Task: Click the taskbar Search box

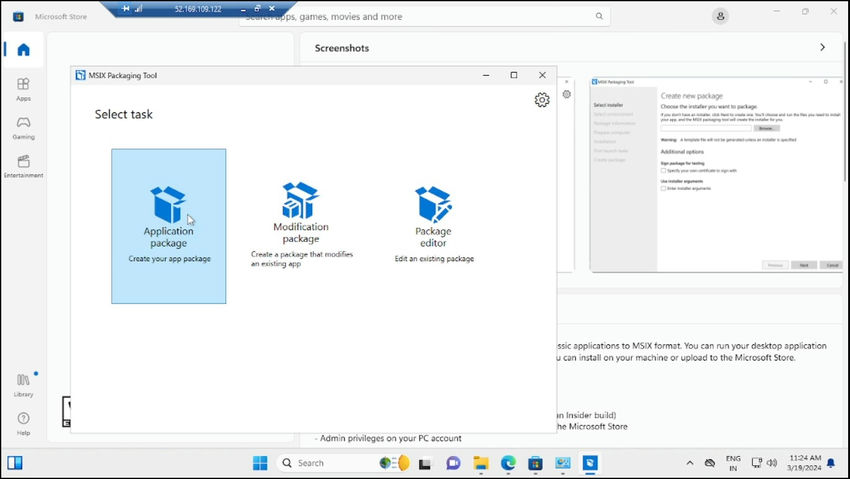Action: click(344, 463)
